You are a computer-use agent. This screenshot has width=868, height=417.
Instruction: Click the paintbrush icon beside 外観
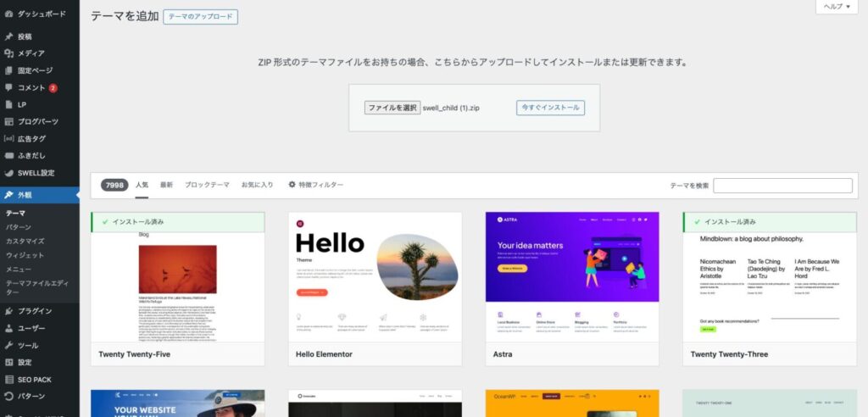pyautogui.click(x=8, y=194)
